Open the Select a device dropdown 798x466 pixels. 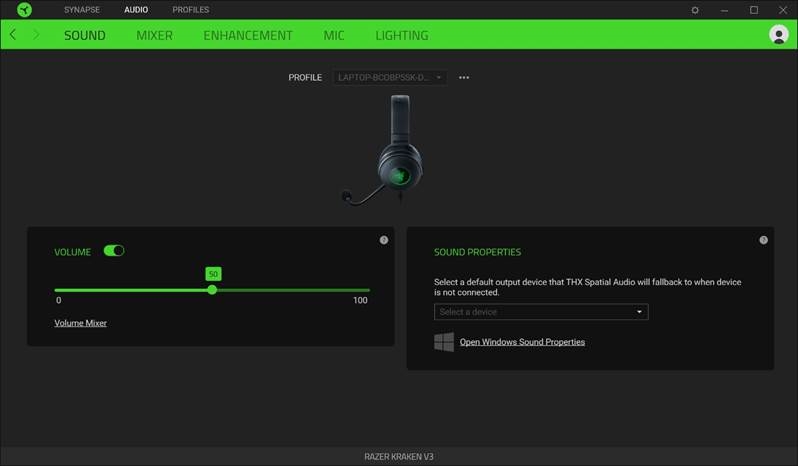point(541,312)
